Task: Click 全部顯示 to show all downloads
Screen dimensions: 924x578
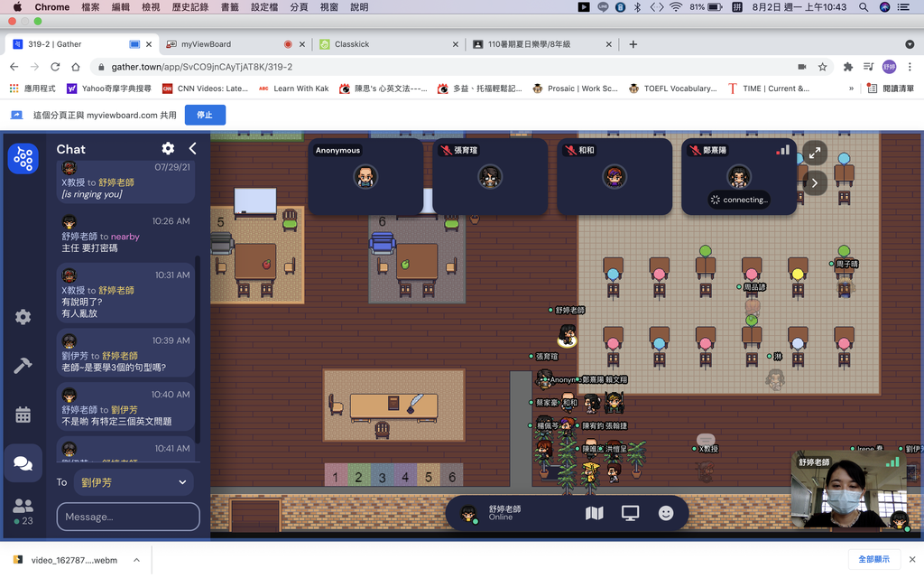Action: (x=873, y=559)
